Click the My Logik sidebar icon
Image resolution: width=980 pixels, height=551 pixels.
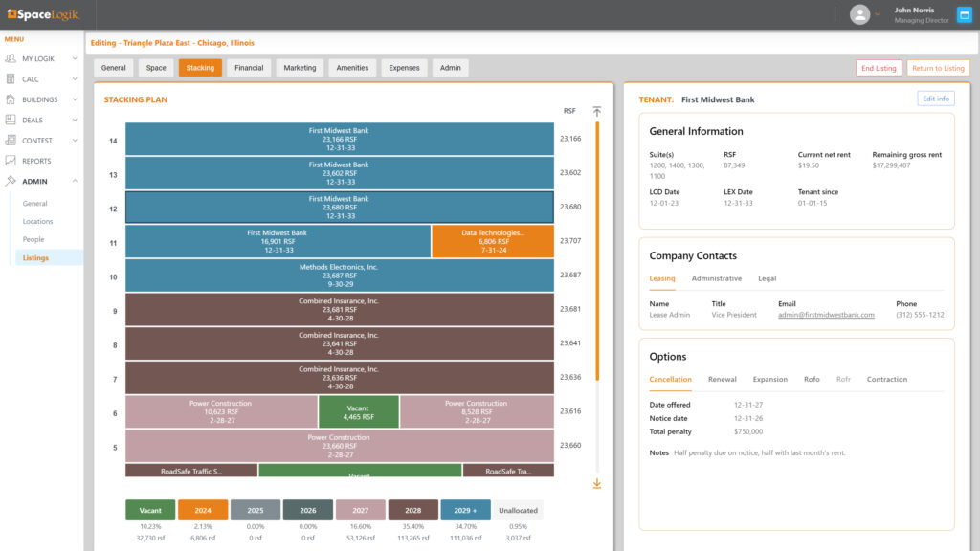pyautogui.click(x=11, y=59)
